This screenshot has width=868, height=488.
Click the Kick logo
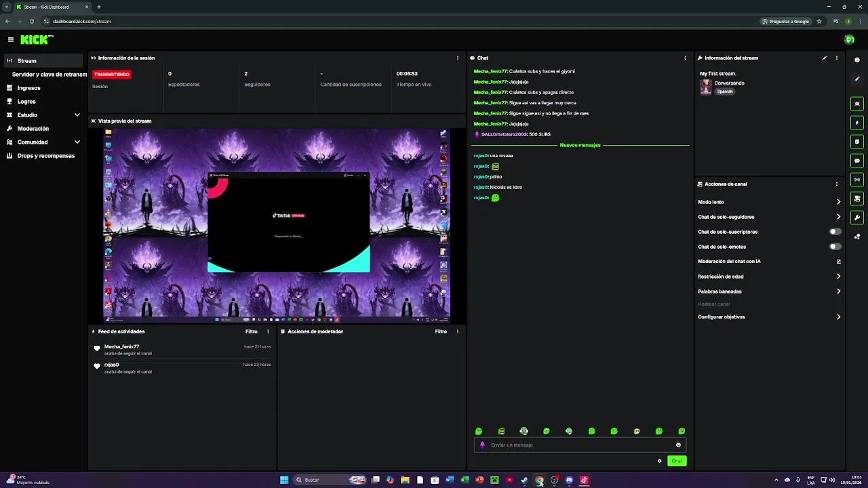(35, 40)
